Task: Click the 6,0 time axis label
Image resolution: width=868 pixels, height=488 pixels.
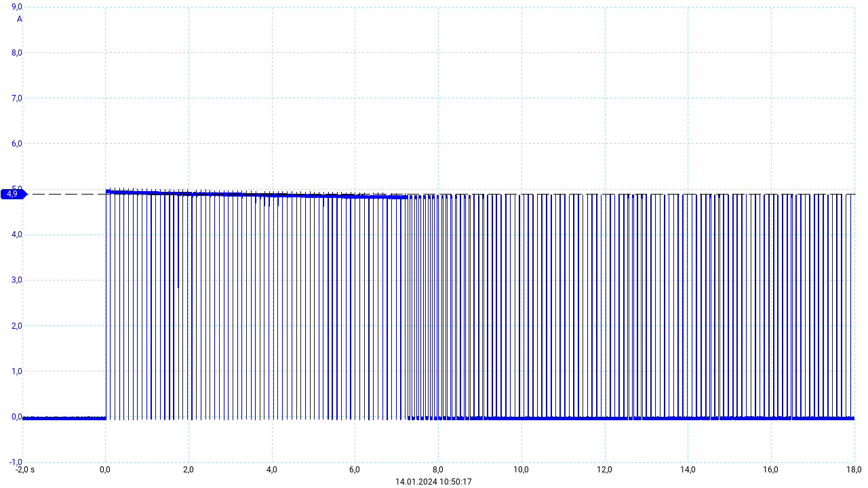Action: point(355,470)
